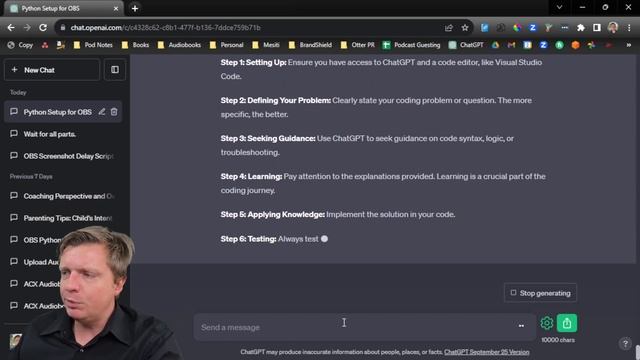Open the Chrome profile avatar
Screen dimensions: 640x360
tap(613, 28)
